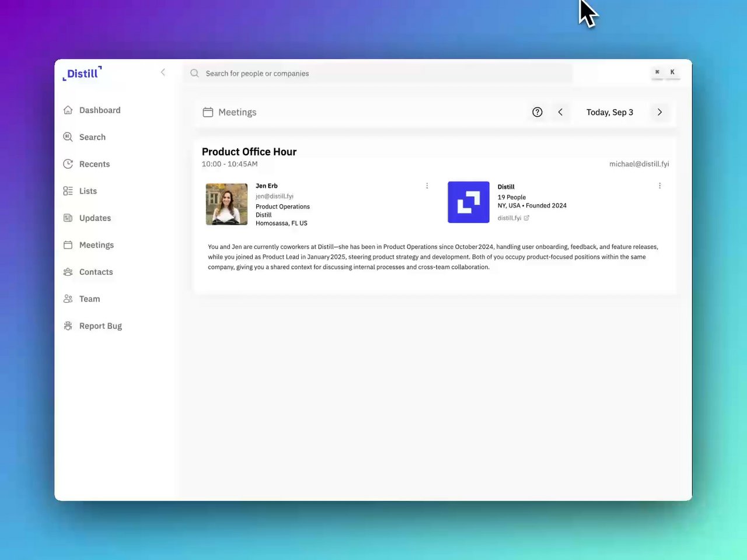Click the Recents clock icon
The width and height of the screenshot is (747, 560).
[68, 164]
